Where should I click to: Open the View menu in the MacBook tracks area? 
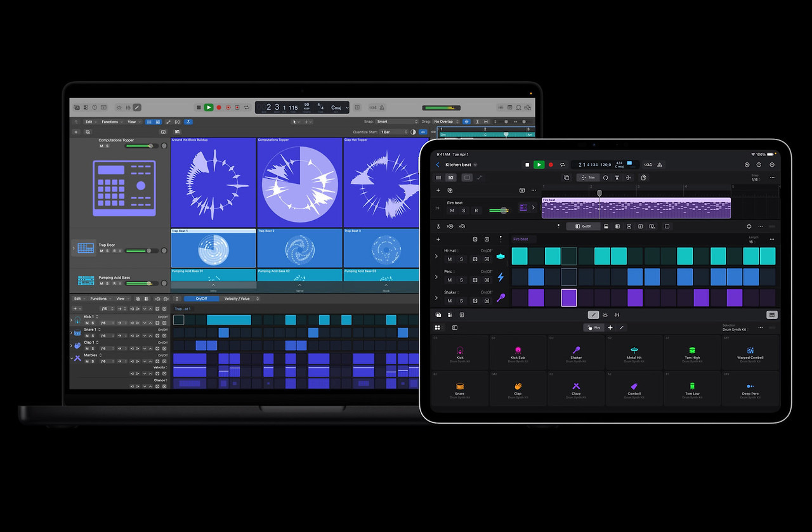[x=133, y=122]
